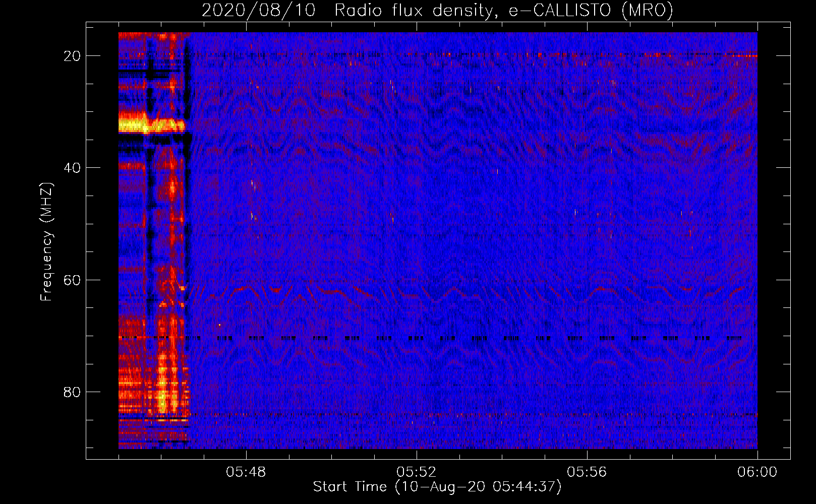Click the bright yellow emission band near 32 MHz
Image resolution: width=816 pixels, height=504 pixels.
[151, 123]
